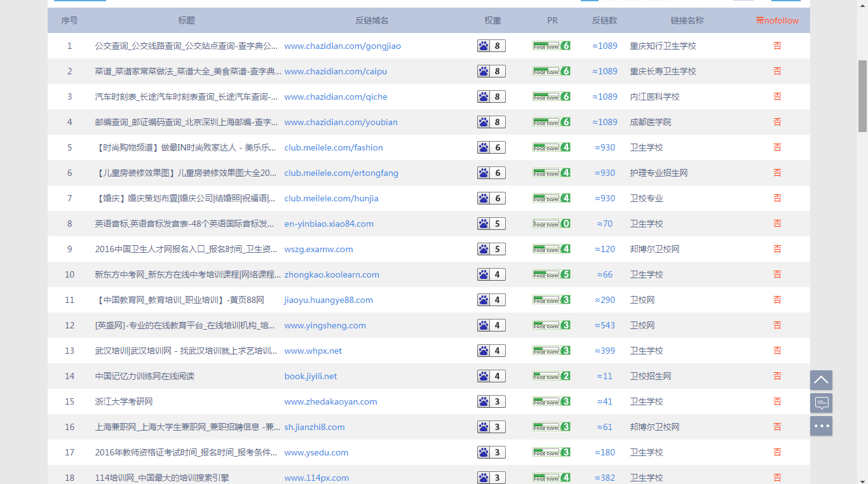The width and height of the screenshot is (868, 484).
Task: Click the three-dots more options button
Action: [821, 426]
